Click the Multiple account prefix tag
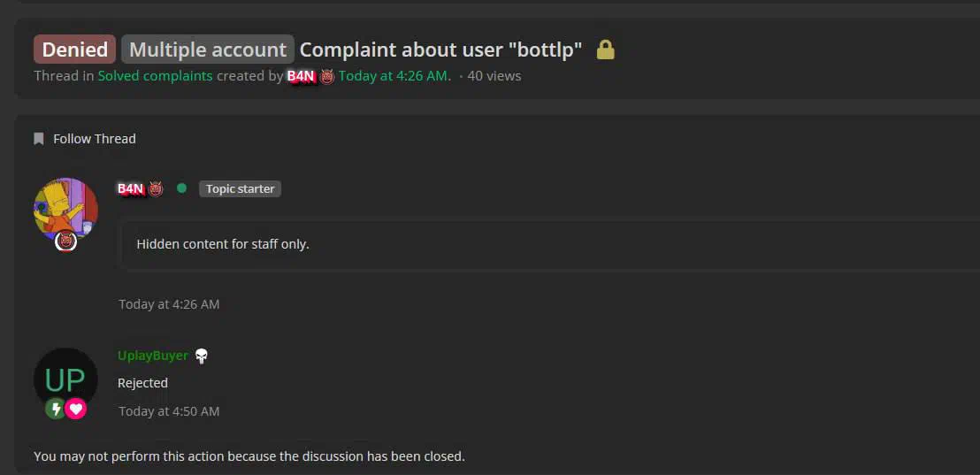 click(x=208, y=50)
